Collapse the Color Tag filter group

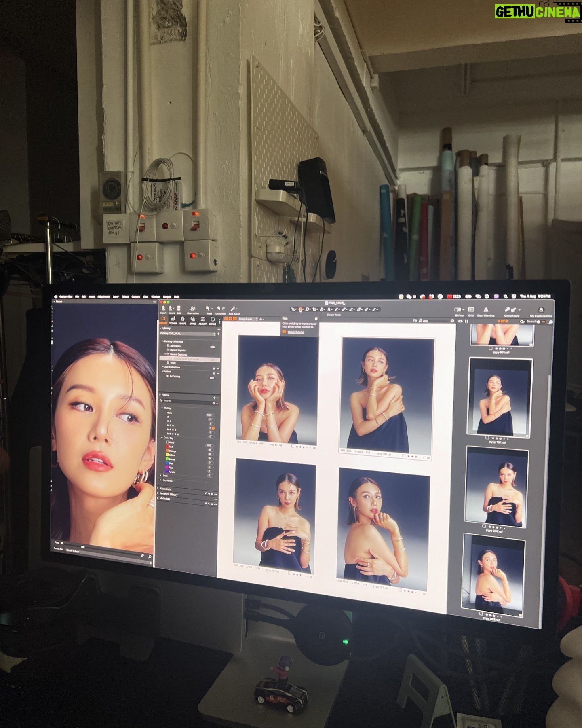point(162,438)
